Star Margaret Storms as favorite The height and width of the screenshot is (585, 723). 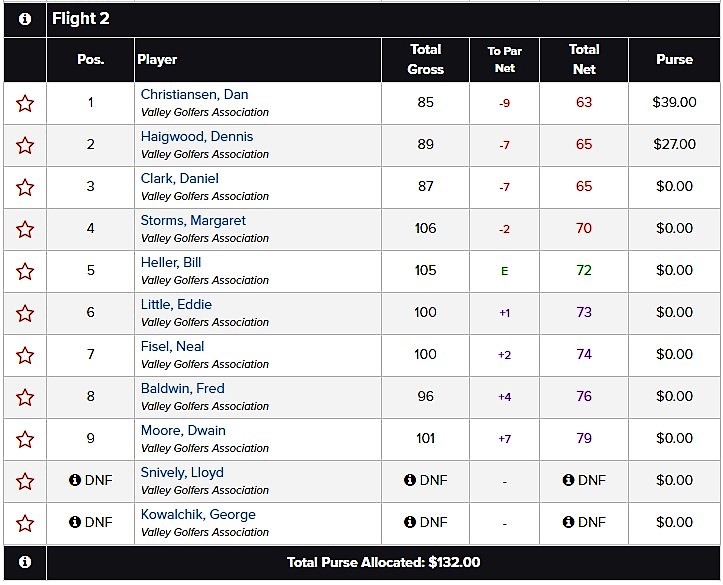pos(25,229)
